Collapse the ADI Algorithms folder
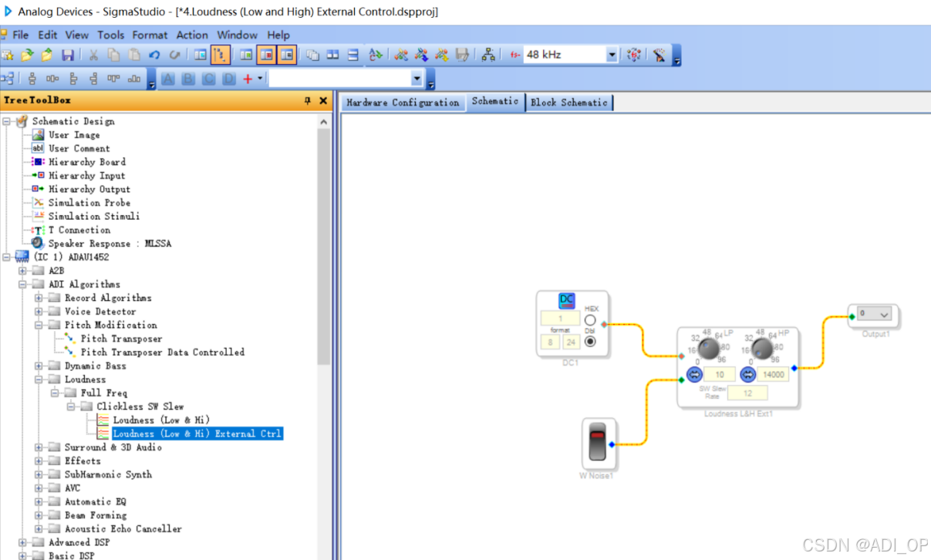931x560 pixels. [x=22, y=285]
